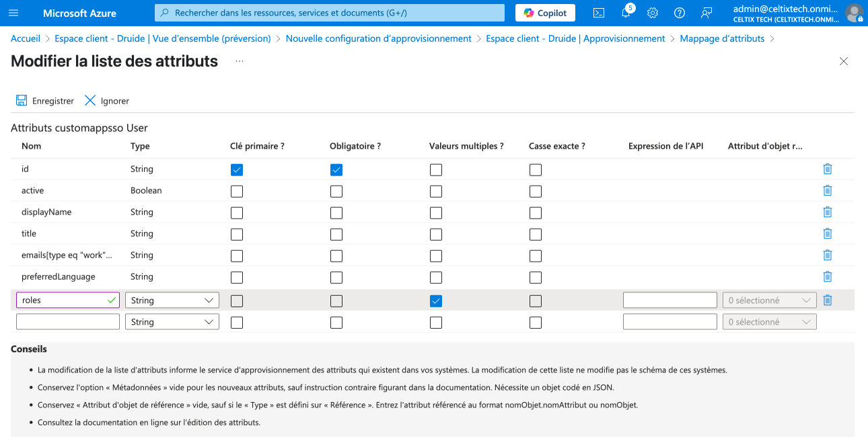Click the empty new attribute name field
The height and width of the screenshot is (437, 868).
[68, 322]
